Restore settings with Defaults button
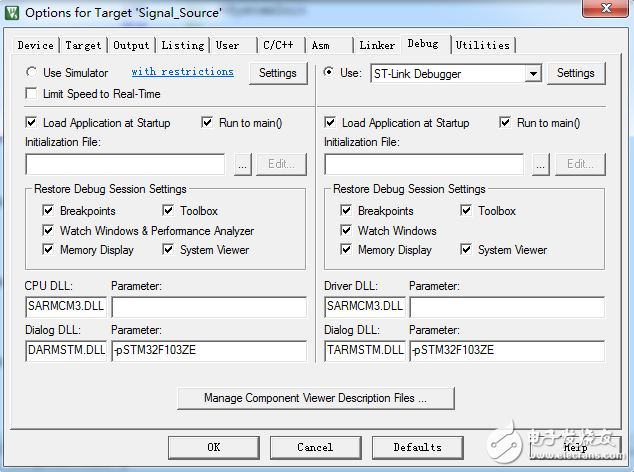634x472 pixels. [418, 447]
